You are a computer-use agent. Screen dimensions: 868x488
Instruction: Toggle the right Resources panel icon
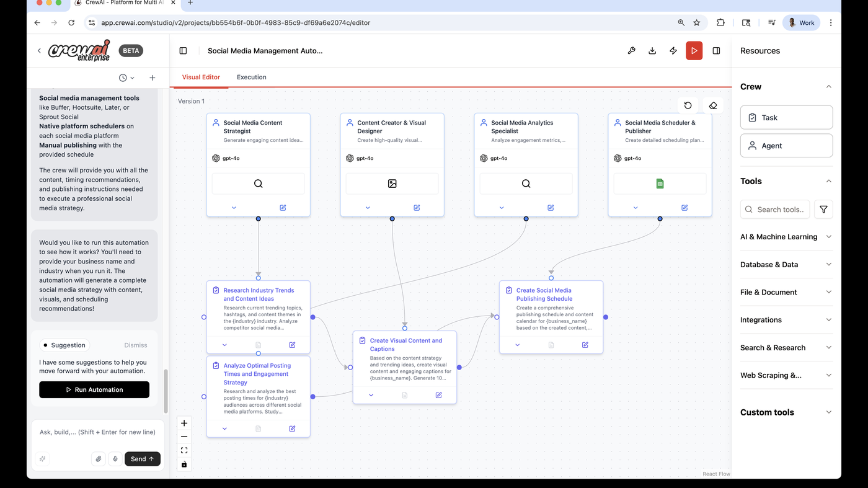tap(716, 51)
